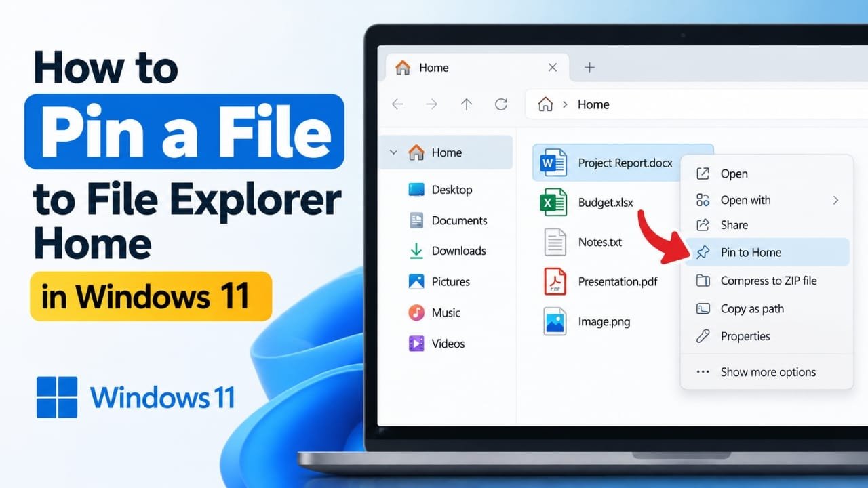Image resolution: width=868 pixels, height=488 pixels.
Task: Choose Open with from context menu
Action: [x=767, y=200]
